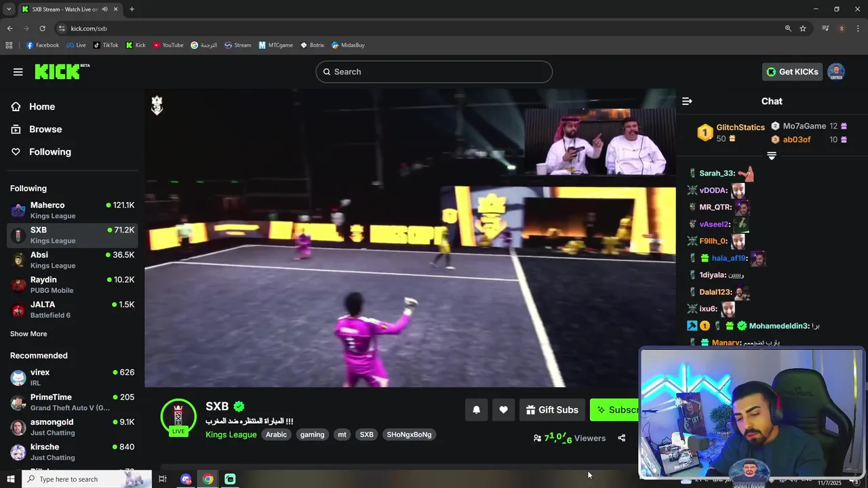
Task: Select the mt tag
Action: [x=342, y=434]
